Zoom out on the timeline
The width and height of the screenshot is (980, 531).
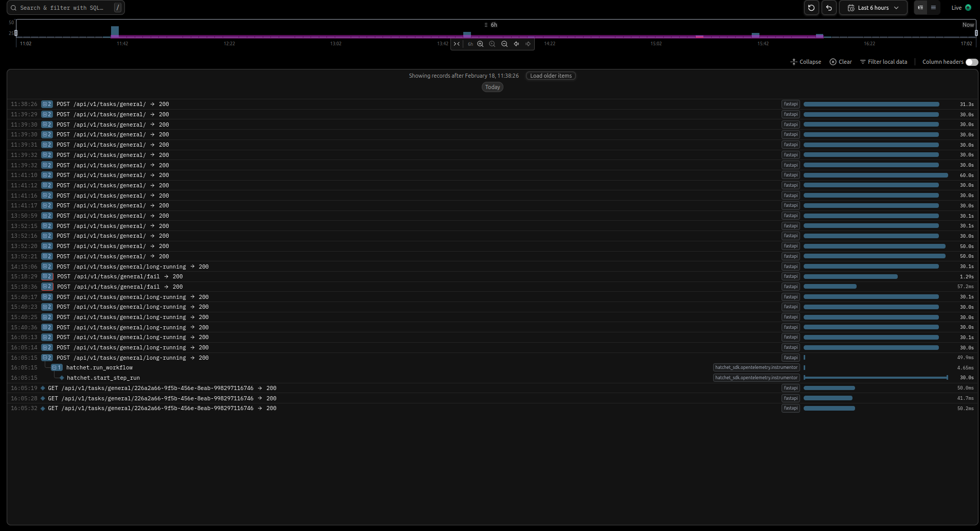pyautogui.click(x=504, y=44)
